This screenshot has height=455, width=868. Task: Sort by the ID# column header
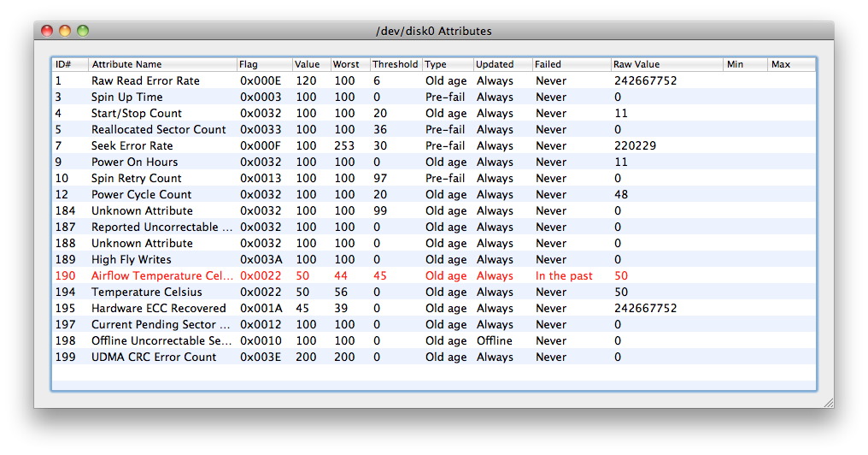point(70,64)
